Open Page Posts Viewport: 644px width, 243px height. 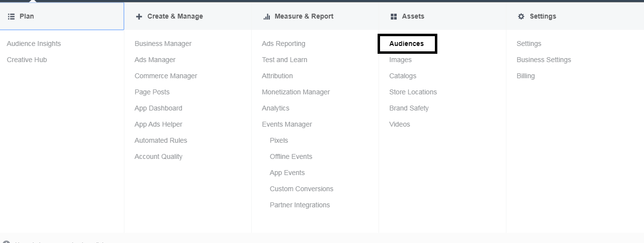(152, 92)
